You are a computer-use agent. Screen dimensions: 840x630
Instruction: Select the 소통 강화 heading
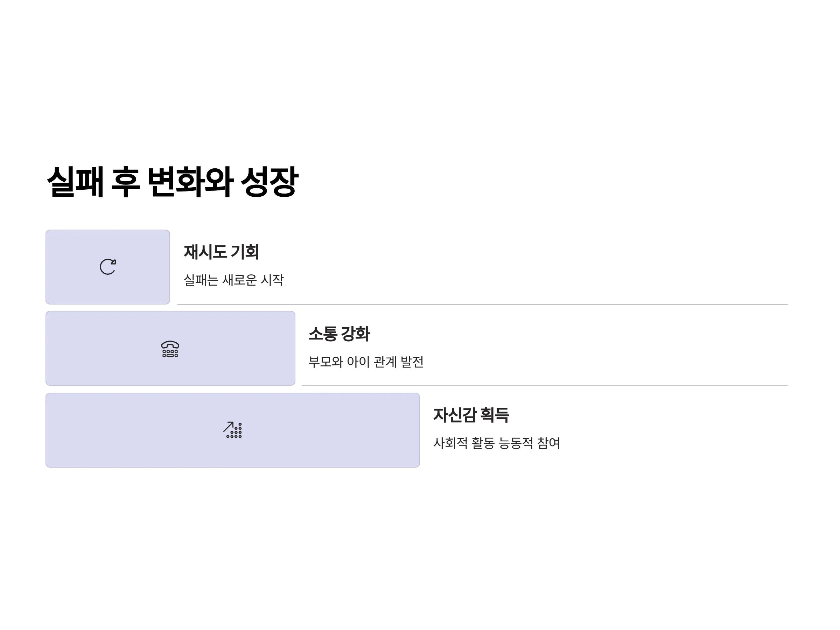click(x=339, y=334)
